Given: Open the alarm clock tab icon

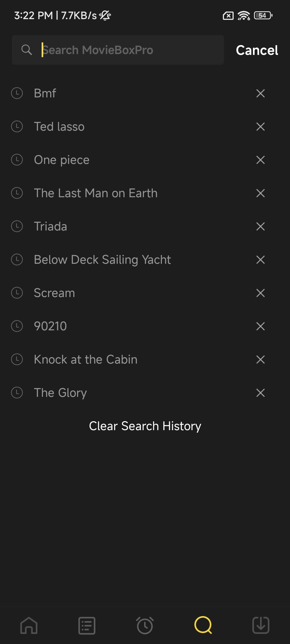Looking at the screenshot, I should coord(145,625).
